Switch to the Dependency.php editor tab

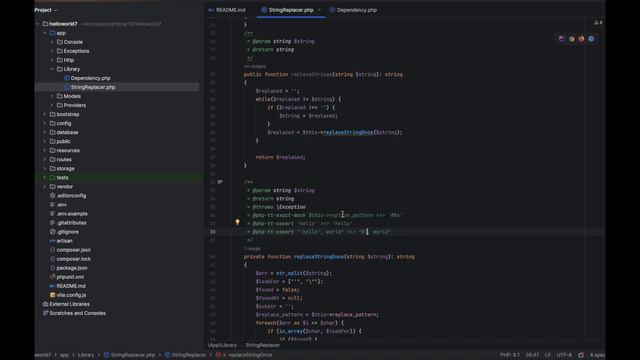353,10
